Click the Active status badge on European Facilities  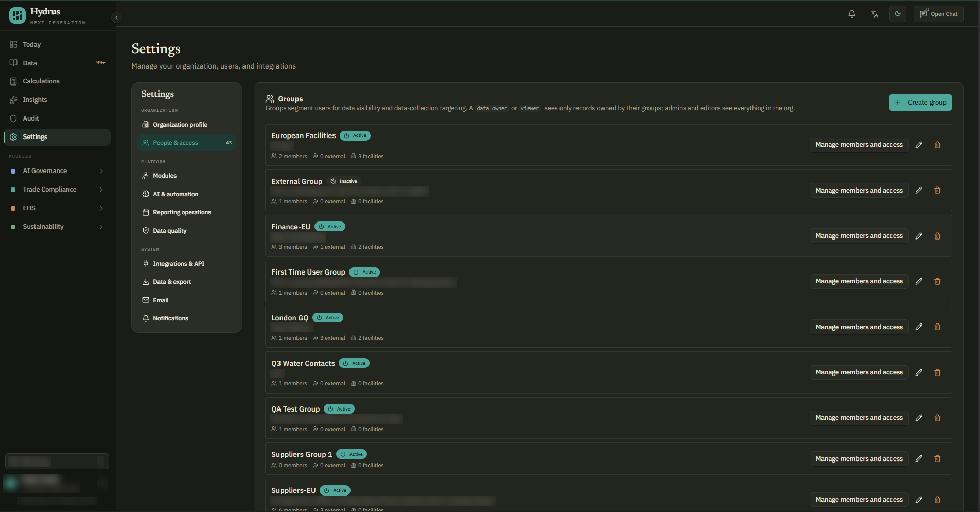coord(355,135)
